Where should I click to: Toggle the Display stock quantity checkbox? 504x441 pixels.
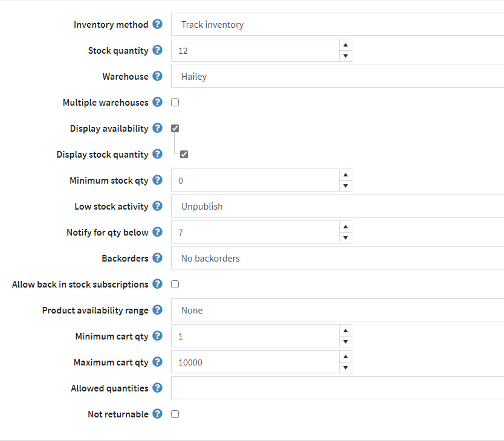tap(184, 154)
